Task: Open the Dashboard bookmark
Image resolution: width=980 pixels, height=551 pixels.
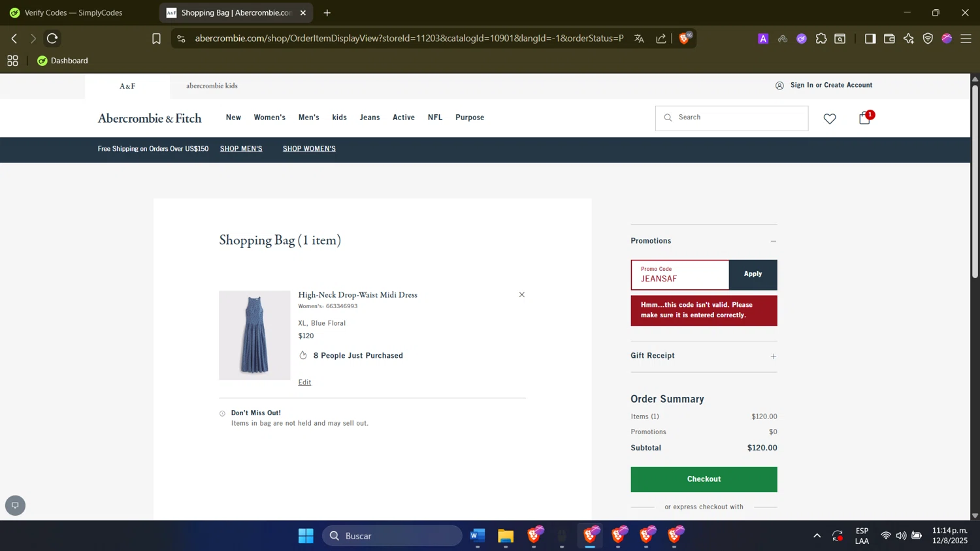Action: point(63,61)
